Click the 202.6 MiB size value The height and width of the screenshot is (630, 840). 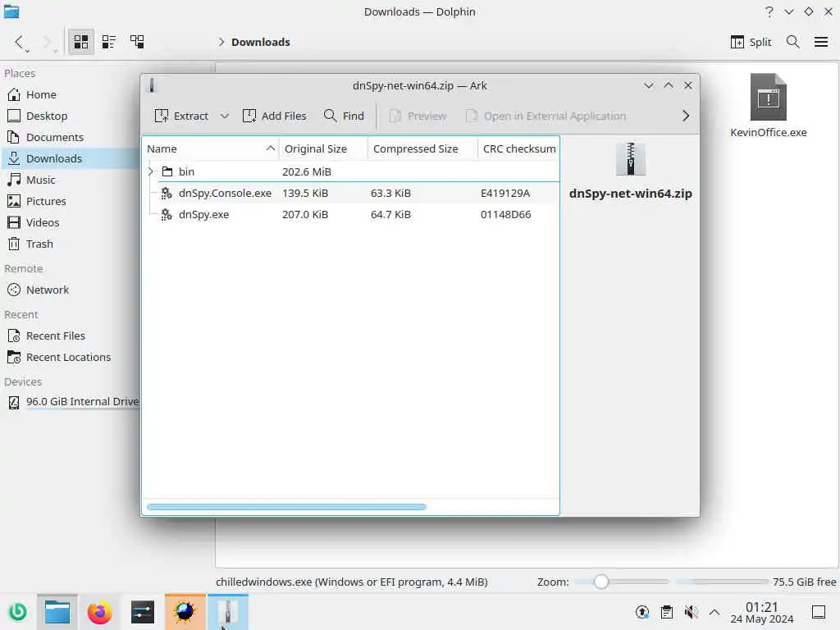tap(307, 171)
